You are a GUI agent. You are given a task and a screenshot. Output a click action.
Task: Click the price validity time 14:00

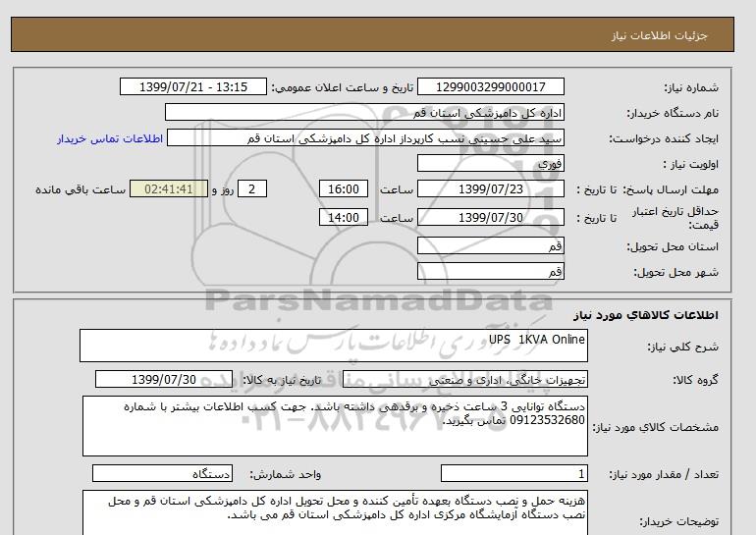pyautogui.click(x=344, y=217)
